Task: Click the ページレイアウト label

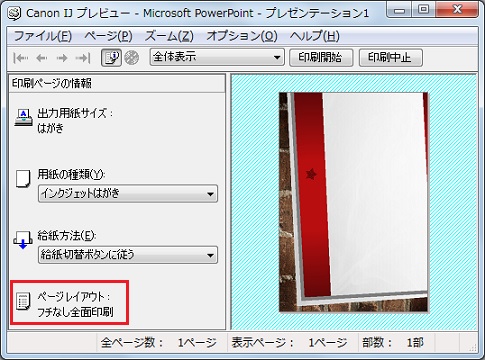Action: coord(73,296)
